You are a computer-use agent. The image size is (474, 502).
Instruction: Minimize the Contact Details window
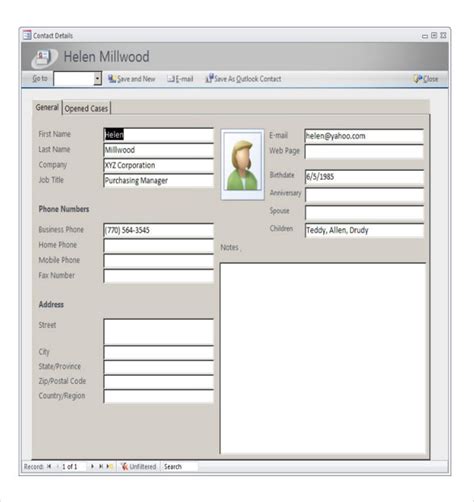click(425, 36)
